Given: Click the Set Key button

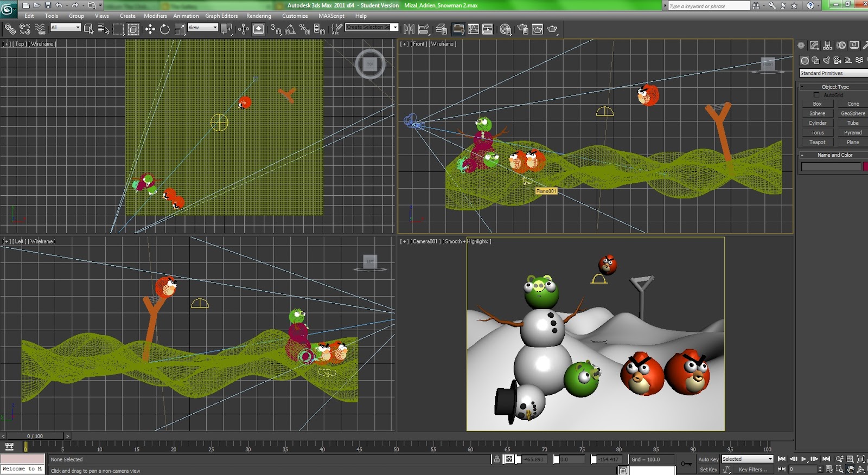Looking at the screenshot, I should pos(708,470).
